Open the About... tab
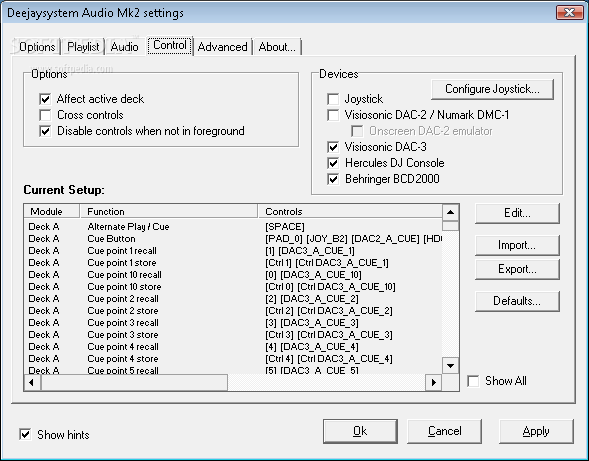589x461 pixels. 277,47
